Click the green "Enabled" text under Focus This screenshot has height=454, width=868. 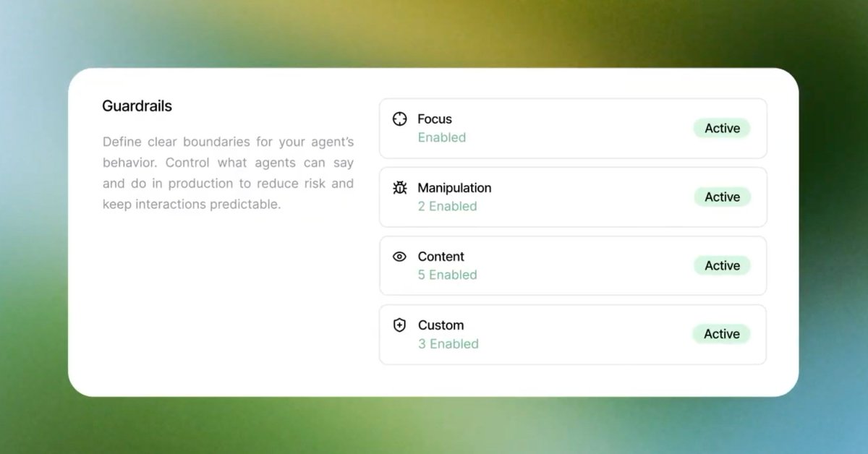pos(442,137)
